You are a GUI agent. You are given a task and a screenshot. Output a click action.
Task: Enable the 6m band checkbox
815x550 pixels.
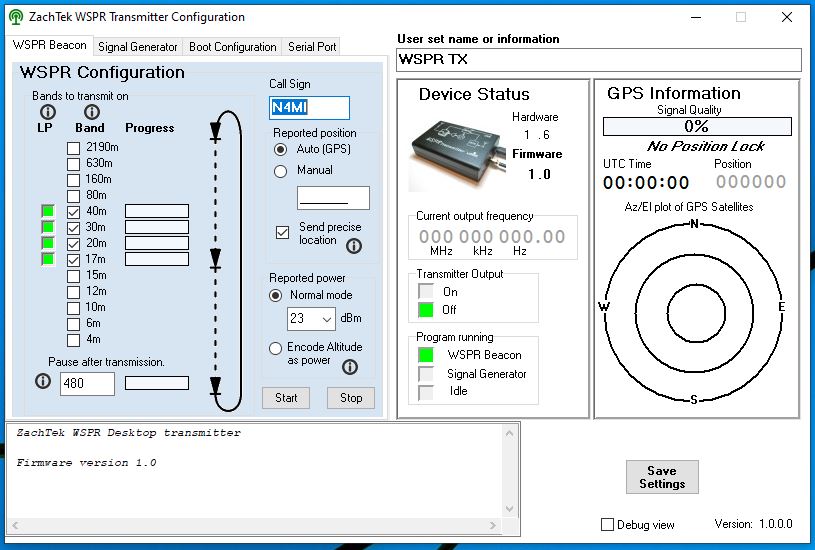(x=73, y=324)
